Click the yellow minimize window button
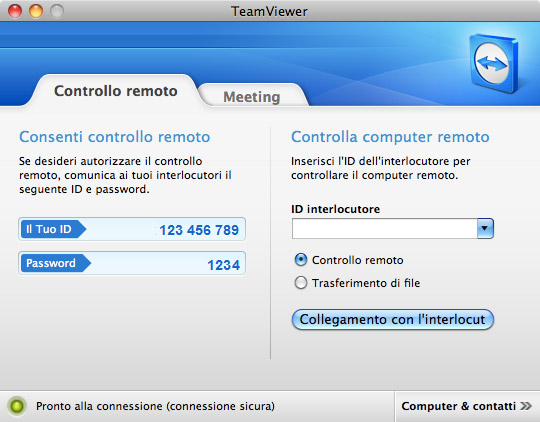The height and width of the screenshot is (422, 540). [x=36, y=11]
